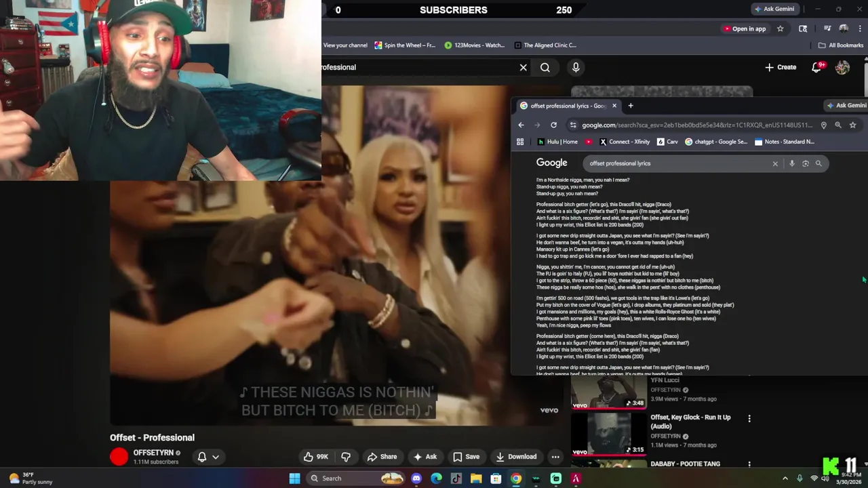Bookmark the Google search page
The width and height of the screenshot is (868, 488).
(x=853, y=125)
